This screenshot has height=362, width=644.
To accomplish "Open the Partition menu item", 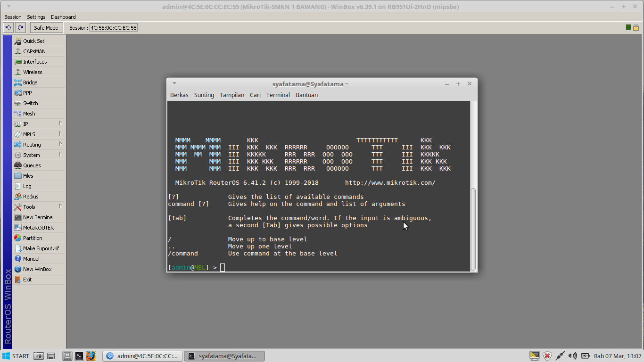I will [x=39, y=238].
